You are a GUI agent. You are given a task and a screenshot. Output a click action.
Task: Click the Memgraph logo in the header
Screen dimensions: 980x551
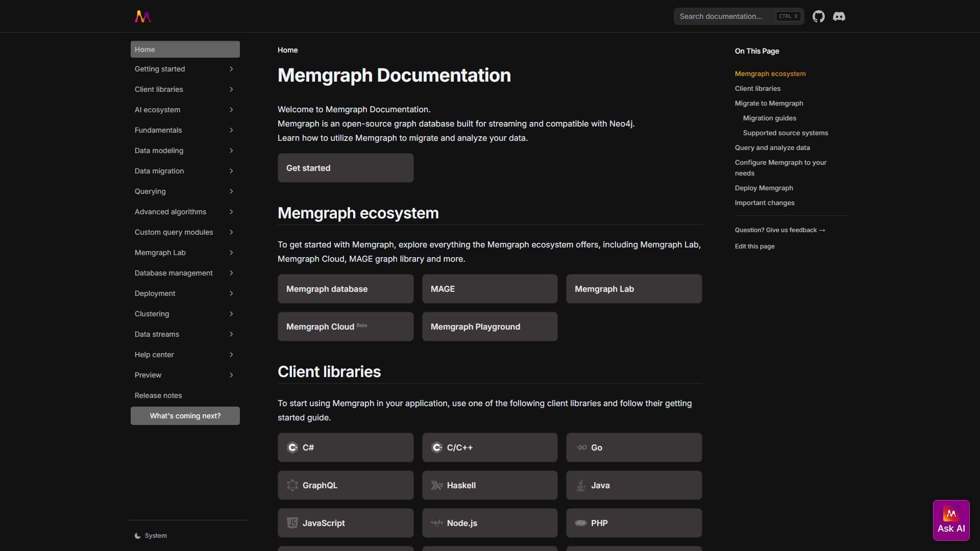coord(143,16)
